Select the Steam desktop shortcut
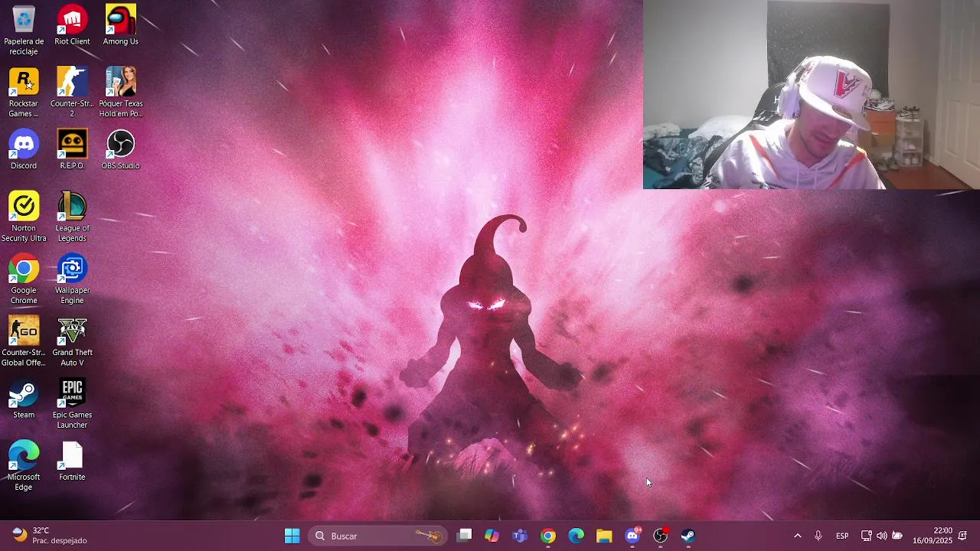Screen dimensions: 980x551 click(24, 399)
